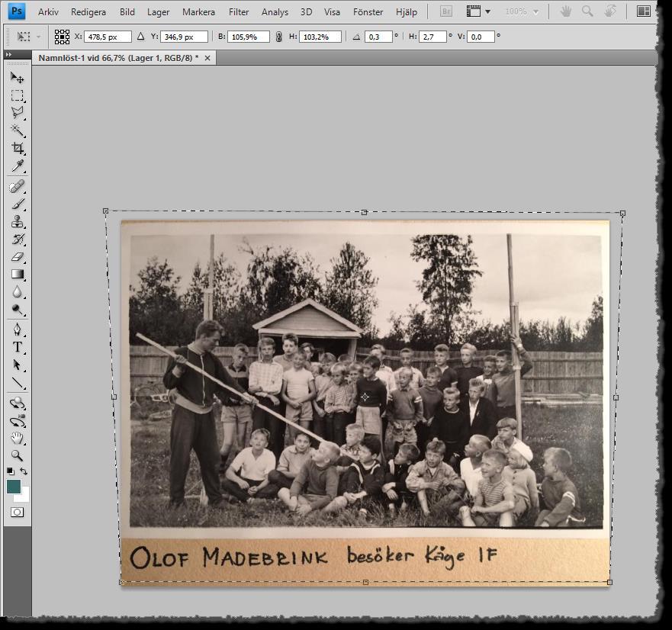672x630 pixels.
Task: Select the 3D Orbit camera tool
Action: (x=17, y=421)
